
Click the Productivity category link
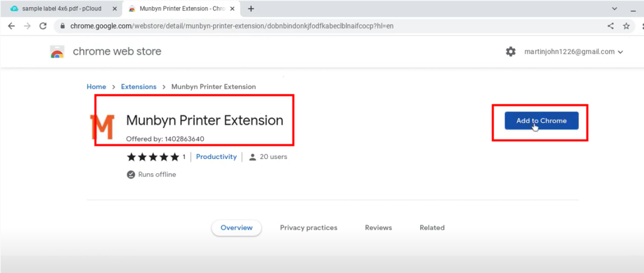pyautogui.click(x=216, y=157)
